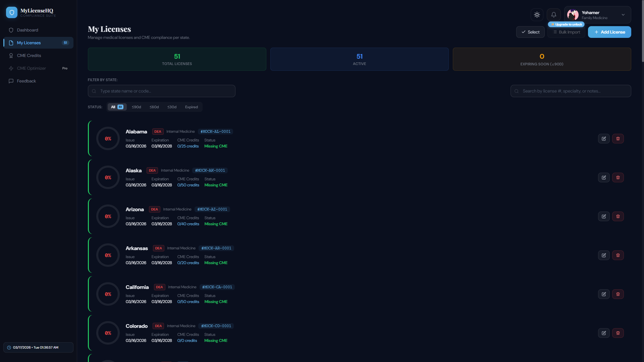
Task: Open the MyLicenseHQ logo home link
Action: pyautogui.click(x=31, y=12)
